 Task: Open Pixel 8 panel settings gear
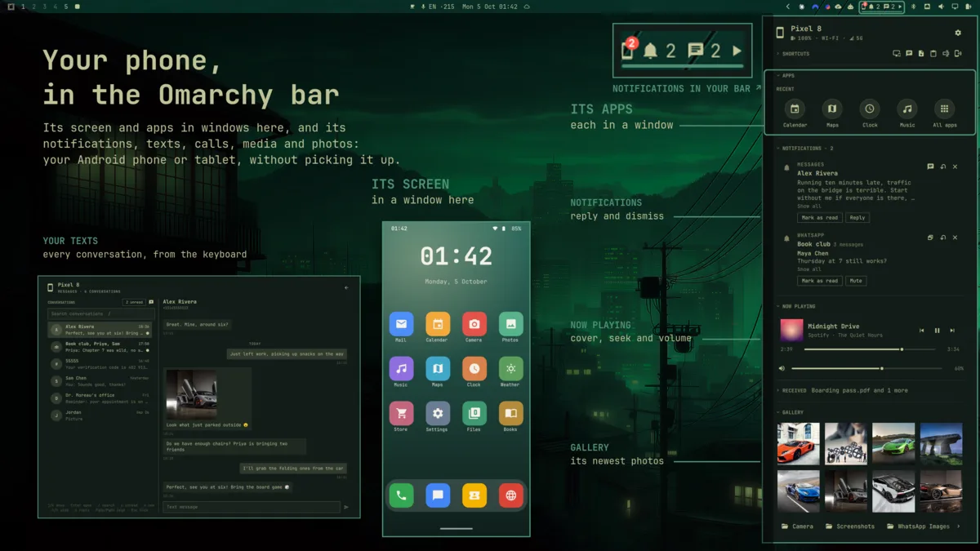pos(958,33)
